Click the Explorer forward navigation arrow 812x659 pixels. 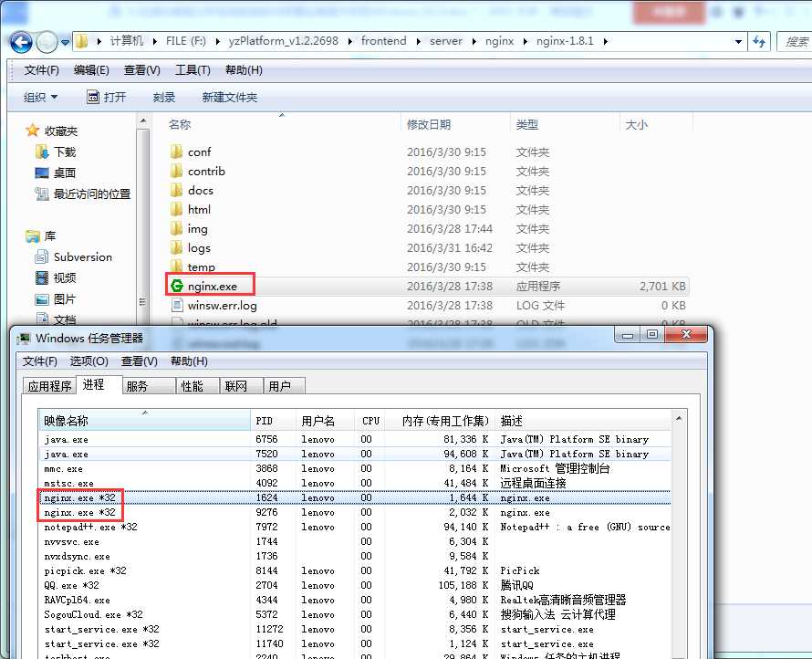coord(47,43)
